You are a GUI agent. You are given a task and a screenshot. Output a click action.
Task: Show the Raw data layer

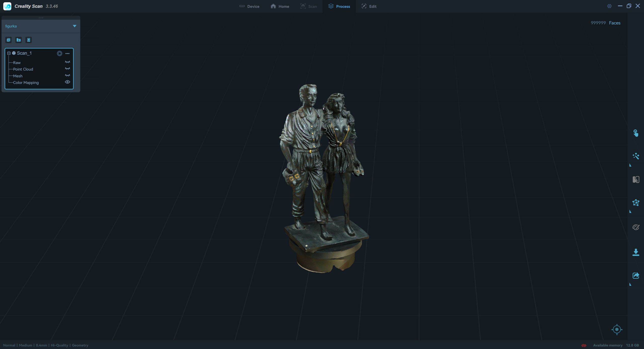(67, 62)
